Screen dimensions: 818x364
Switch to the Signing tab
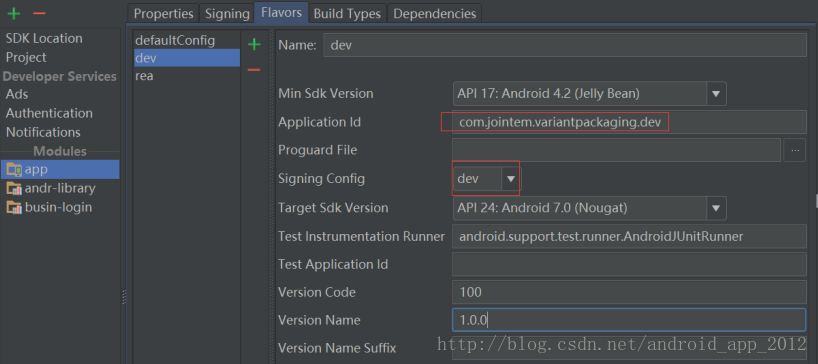coord(227,14)
